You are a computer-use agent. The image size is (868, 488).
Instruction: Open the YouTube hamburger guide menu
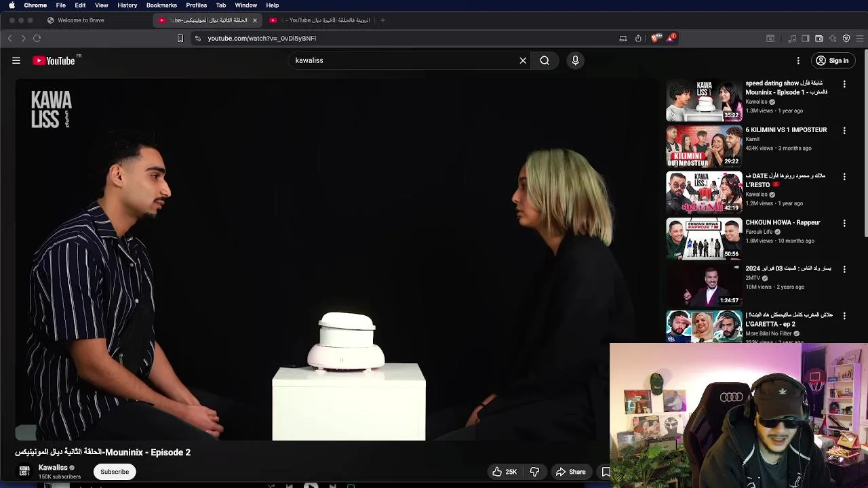coord(16,60)
